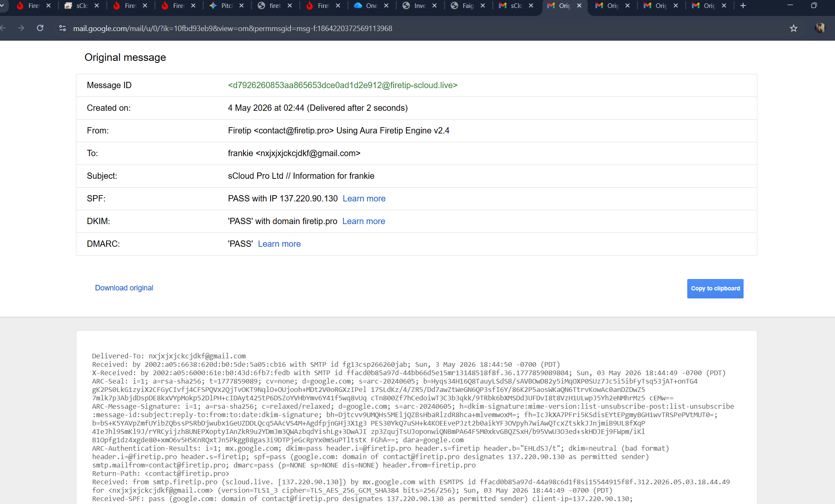Restore down the Chrome window
835x504 pixels.
pyautogui.click(x=814, y=5)
